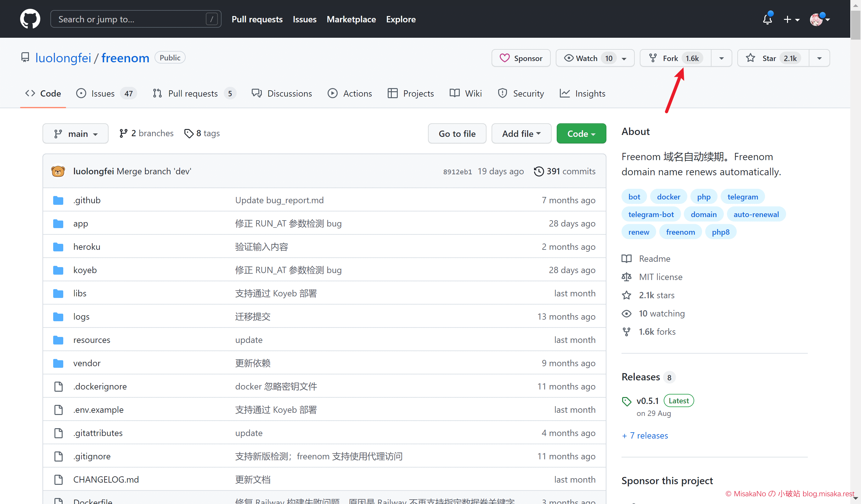This screenshot has width=861, height=504.
Task: Expand the Add file menu
Action: [x=521, y=133]
